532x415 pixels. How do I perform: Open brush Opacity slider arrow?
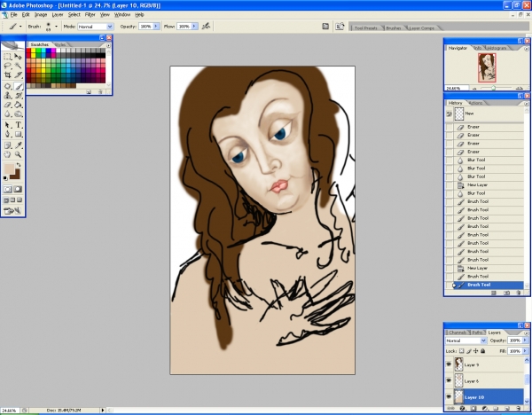click(156, 27)
